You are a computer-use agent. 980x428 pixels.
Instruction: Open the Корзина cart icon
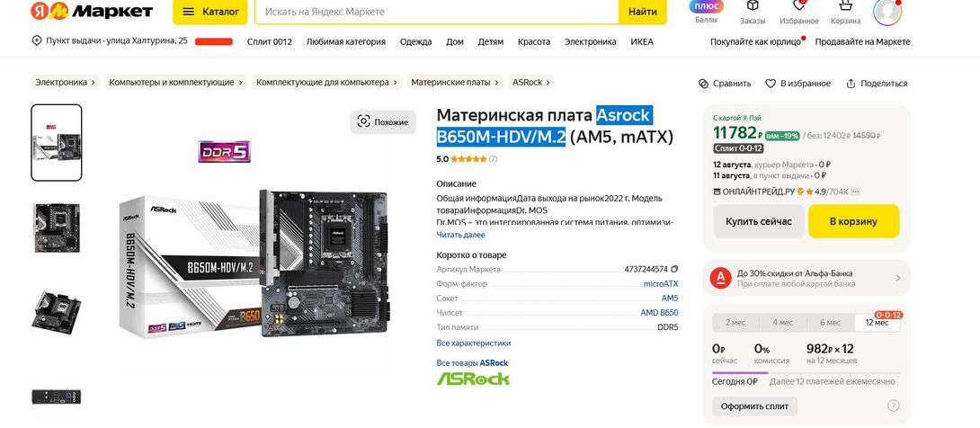[x=845, y=6]
